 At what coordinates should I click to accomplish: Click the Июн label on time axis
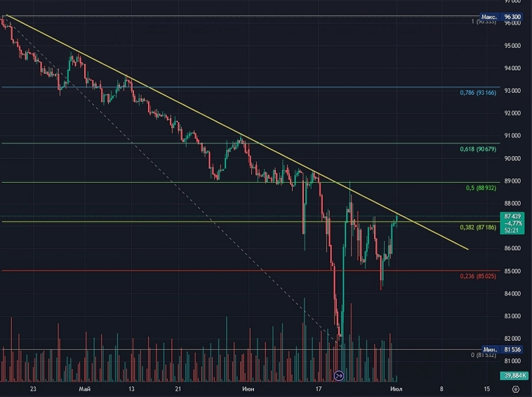click(x=248, y=388)
